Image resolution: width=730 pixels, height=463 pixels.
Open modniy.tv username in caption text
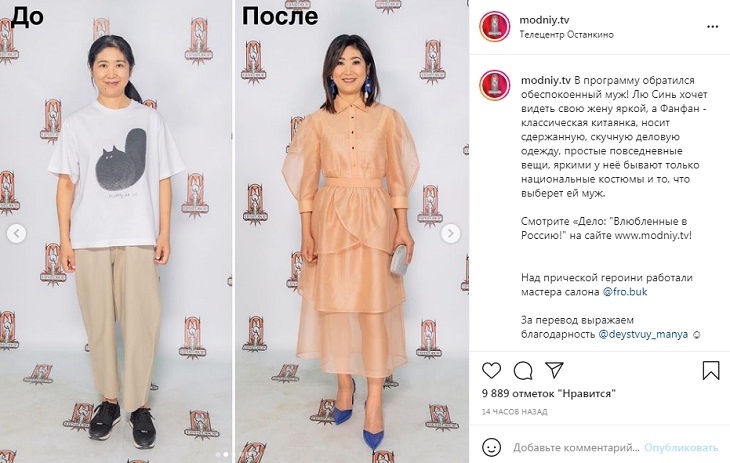(546, 80)
